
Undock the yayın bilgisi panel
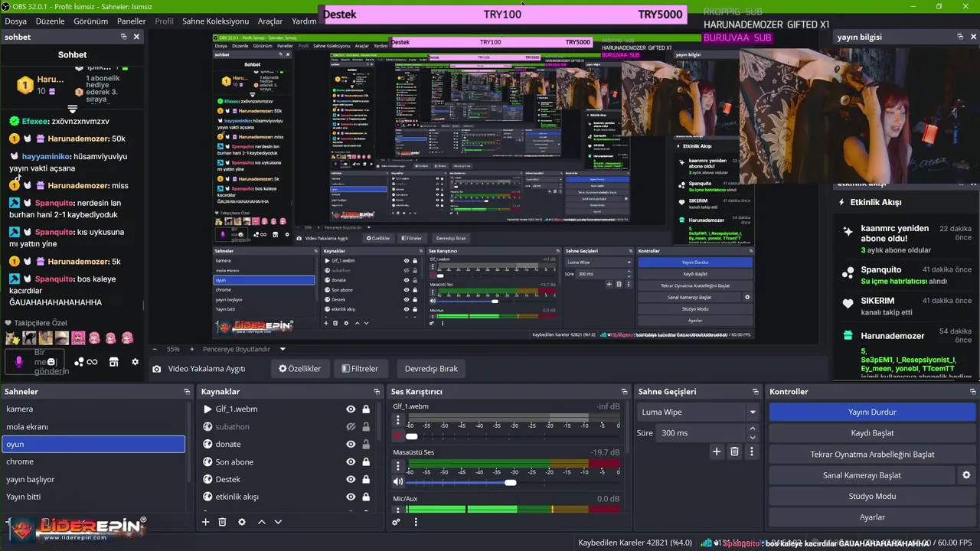[x=960, y=37]
